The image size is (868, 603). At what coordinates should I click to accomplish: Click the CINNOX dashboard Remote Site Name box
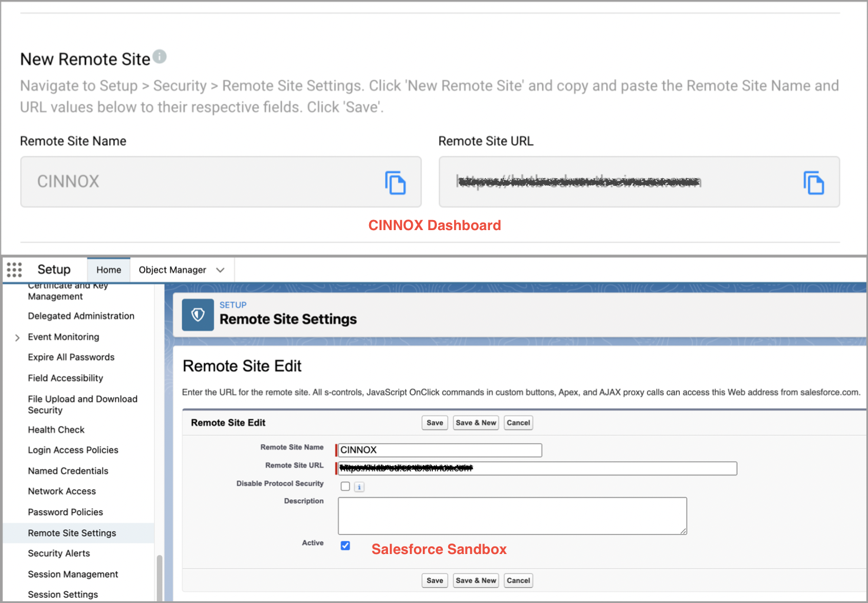(x=221, y=182)
